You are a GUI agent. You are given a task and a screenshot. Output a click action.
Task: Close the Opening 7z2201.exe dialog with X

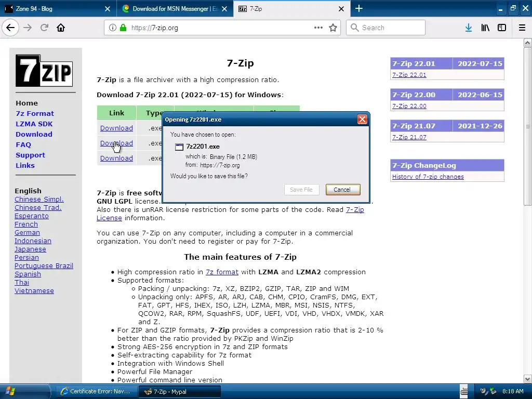[362, 119]
